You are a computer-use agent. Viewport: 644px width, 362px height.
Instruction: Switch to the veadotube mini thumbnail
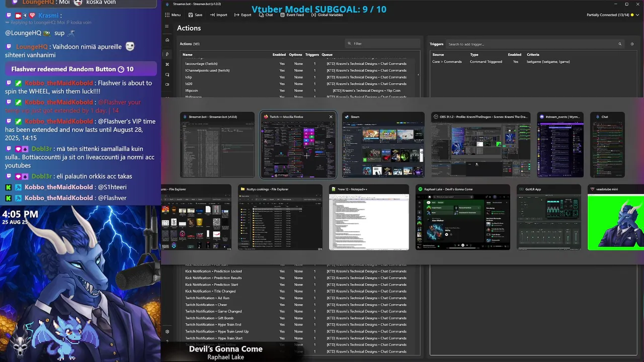coord(616,217)
